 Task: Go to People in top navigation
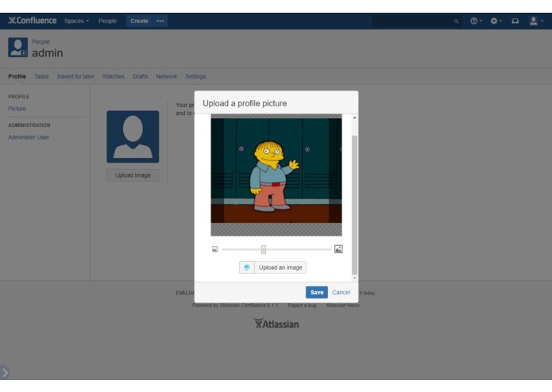coord(107,21)
